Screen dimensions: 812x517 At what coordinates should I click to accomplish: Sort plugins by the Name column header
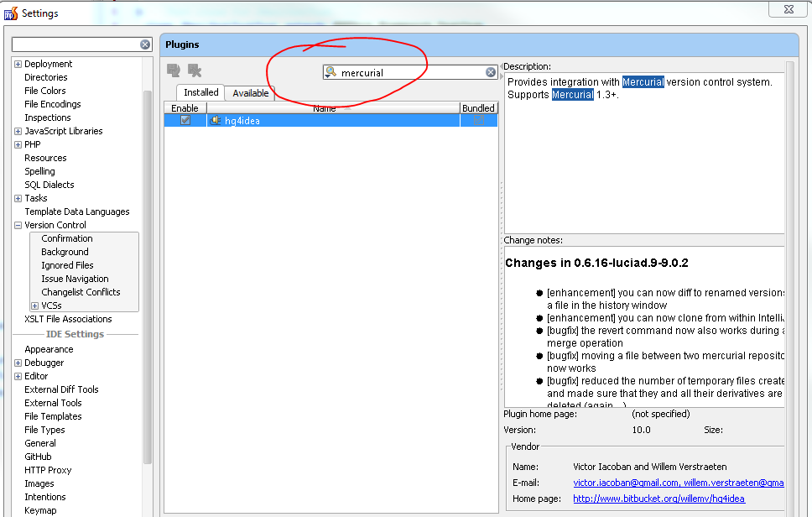333,107
